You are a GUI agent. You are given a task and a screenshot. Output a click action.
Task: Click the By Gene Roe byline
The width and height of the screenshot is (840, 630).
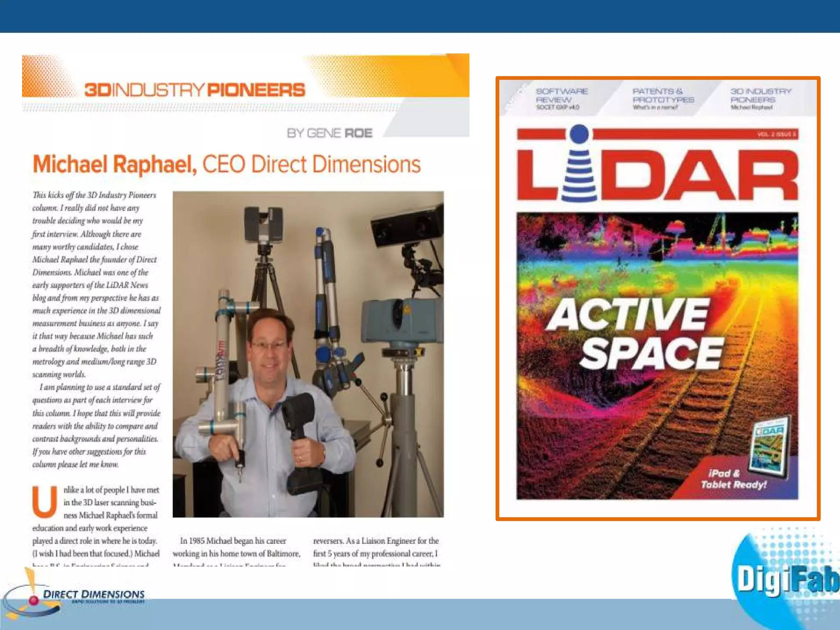[x=329, y=133]
